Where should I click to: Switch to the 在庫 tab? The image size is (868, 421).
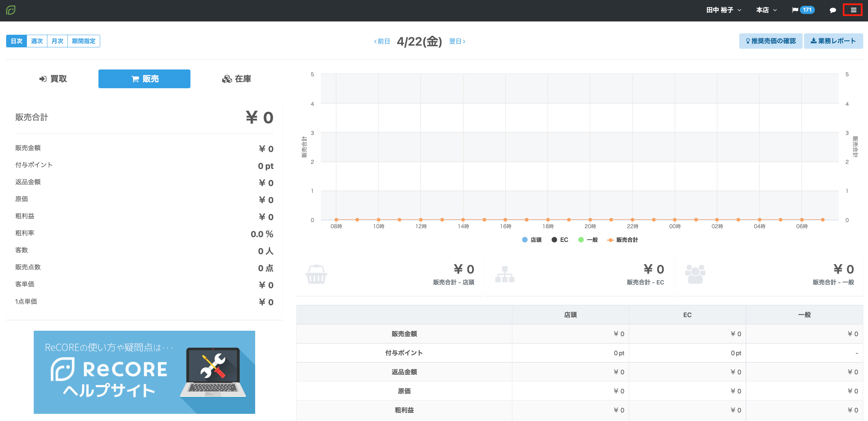pyautogui.click(x=237, y=79)
